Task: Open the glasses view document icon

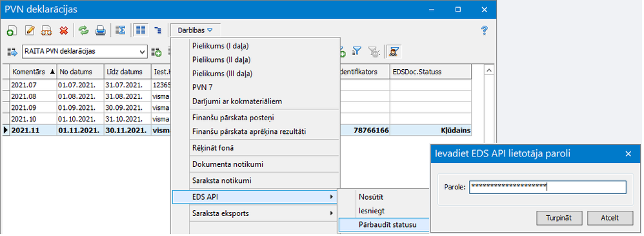Action: tap(46, 30)
